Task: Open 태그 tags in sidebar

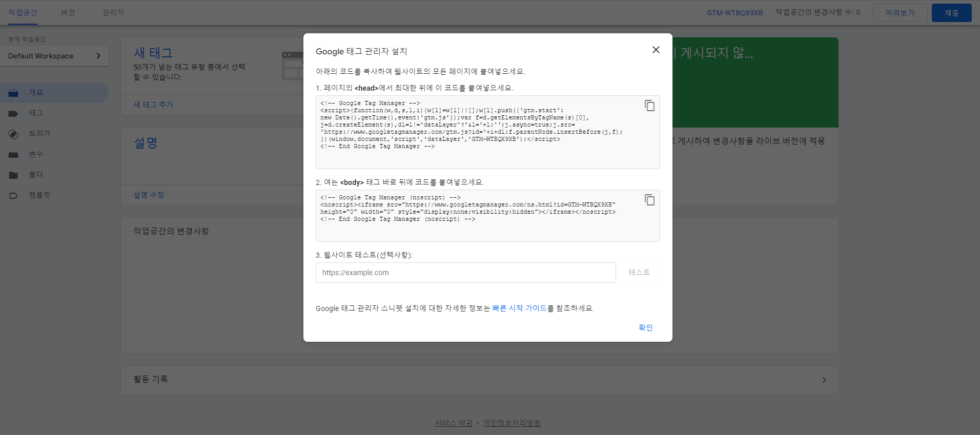Action: coord(54,113)
